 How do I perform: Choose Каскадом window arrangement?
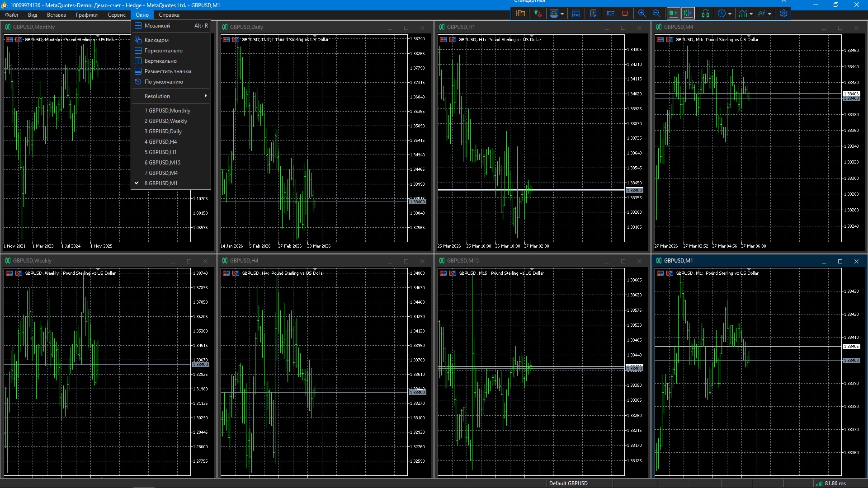[156, 40]
